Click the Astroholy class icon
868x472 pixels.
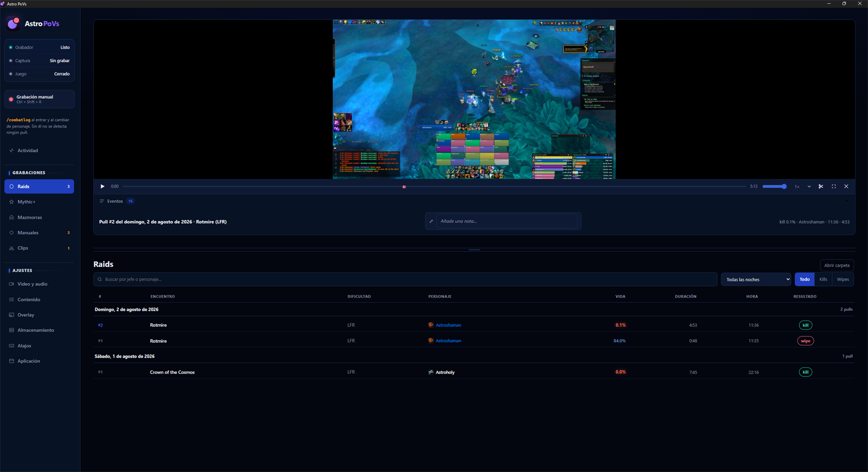tap(431, 372)
